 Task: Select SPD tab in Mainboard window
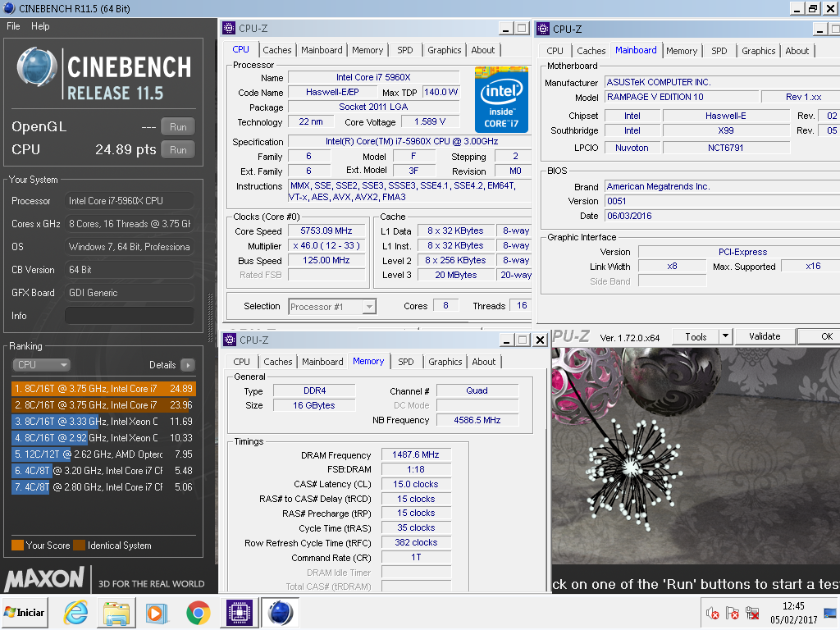(719, 50)
